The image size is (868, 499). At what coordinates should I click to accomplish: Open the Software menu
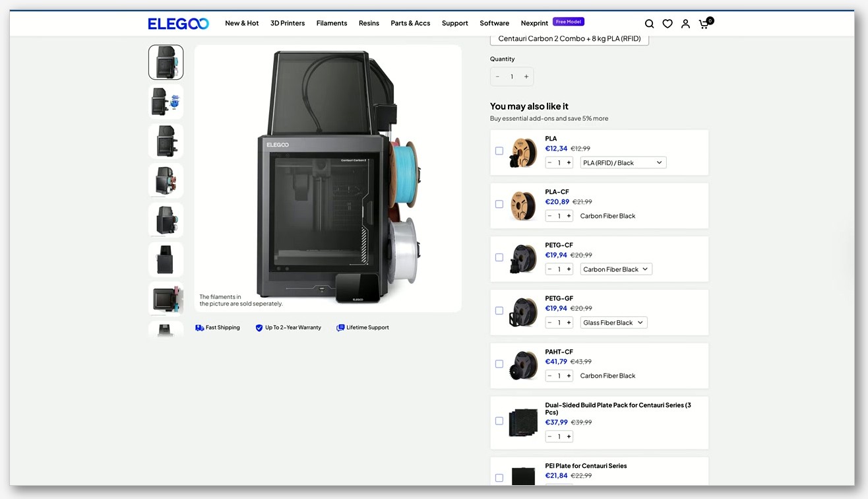[x=495, y=23]
